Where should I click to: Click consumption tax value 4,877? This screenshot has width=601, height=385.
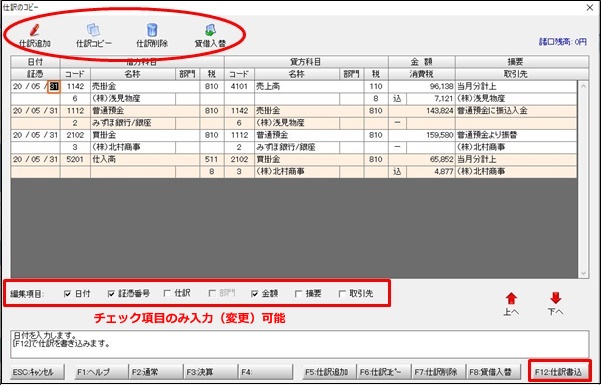click(x=430, y=172)
